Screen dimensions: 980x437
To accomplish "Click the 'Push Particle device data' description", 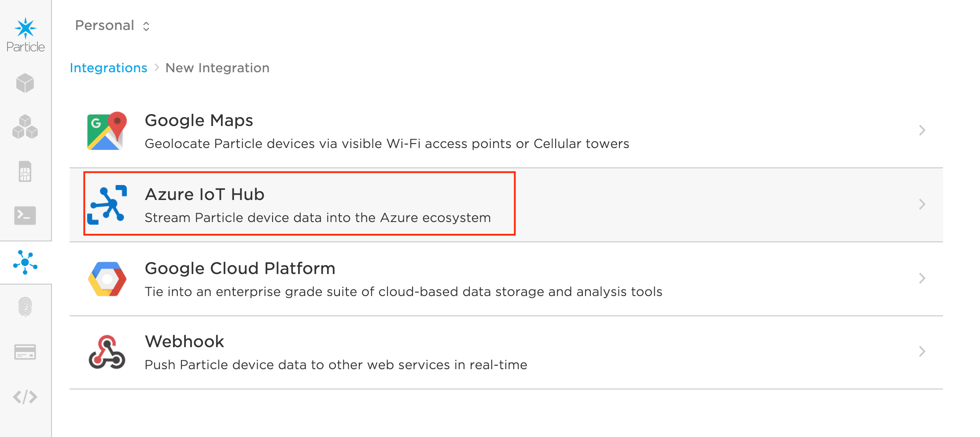I will pyautogui.click(x=336, y=365).
